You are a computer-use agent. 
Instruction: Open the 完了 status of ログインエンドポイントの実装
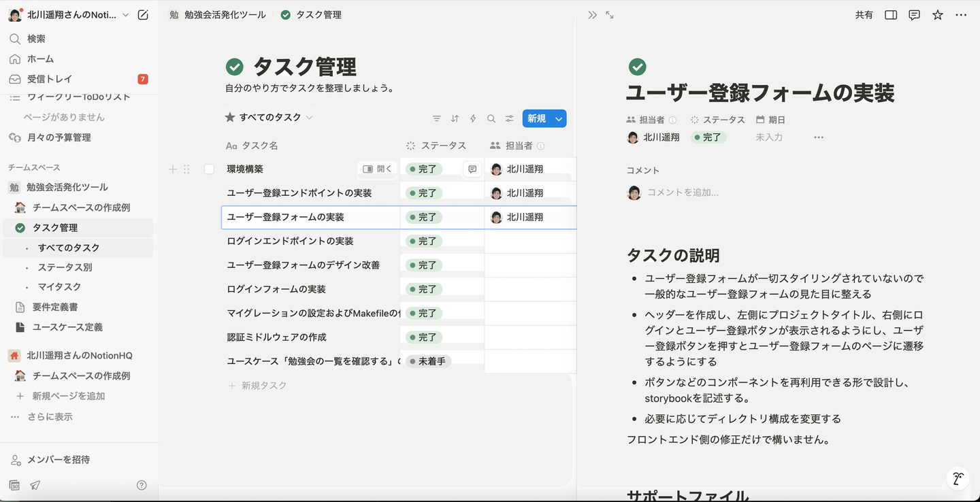424,241
